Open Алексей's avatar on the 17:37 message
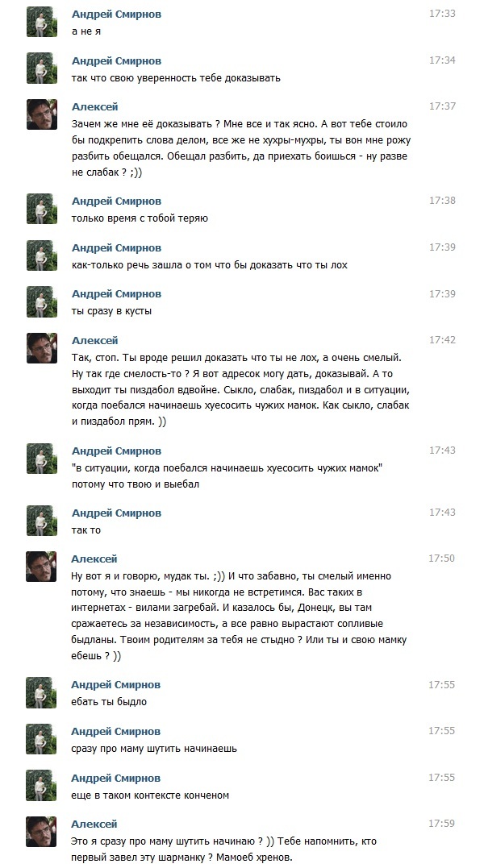 tap(41, 114)
